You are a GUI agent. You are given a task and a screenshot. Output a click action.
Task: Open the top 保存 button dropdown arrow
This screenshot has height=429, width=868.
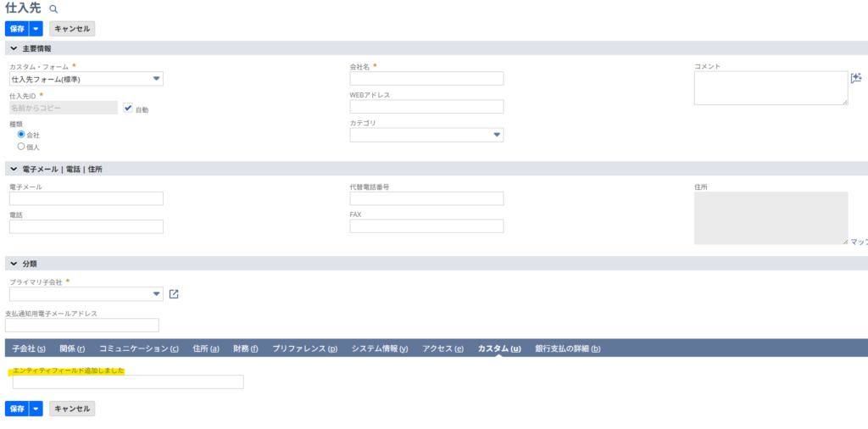36,28
